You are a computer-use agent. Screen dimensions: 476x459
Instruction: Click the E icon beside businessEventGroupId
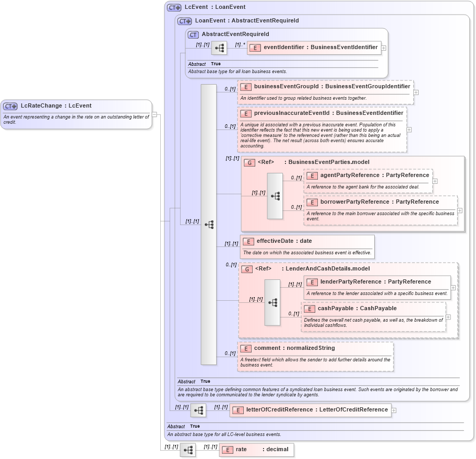[245, 86]
